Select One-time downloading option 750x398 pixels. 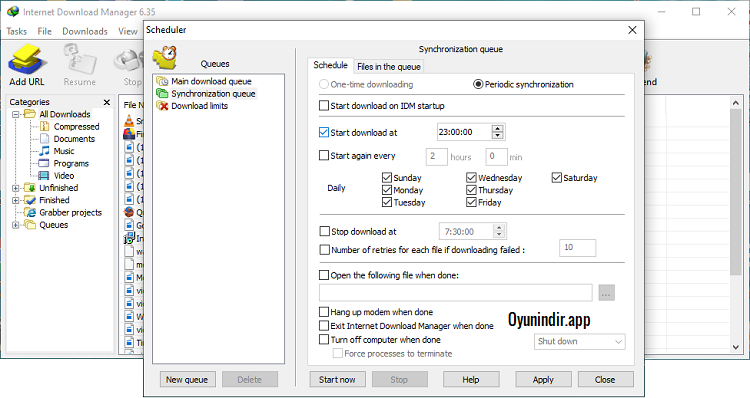click(x=324, y=84)
